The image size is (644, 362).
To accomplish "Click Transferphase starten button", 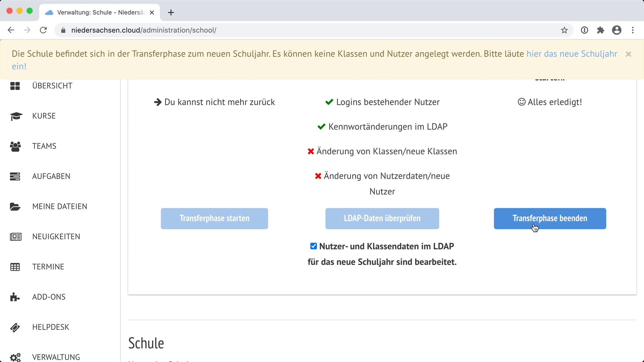I will pyautogui.click(x=214, y=218).
